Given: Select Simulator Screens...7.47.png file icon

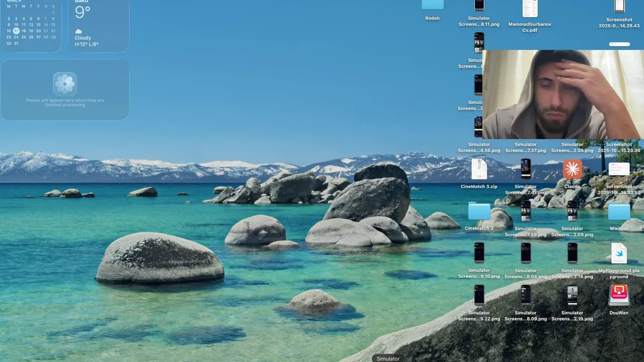Looking at the screenshot, I should [x=526, y=169].
